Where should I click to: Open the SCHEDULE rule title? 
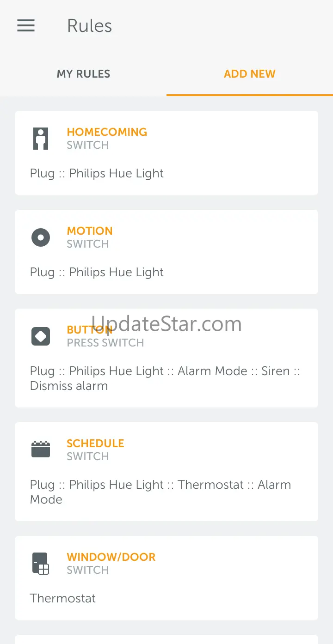[x=95, y=444]
